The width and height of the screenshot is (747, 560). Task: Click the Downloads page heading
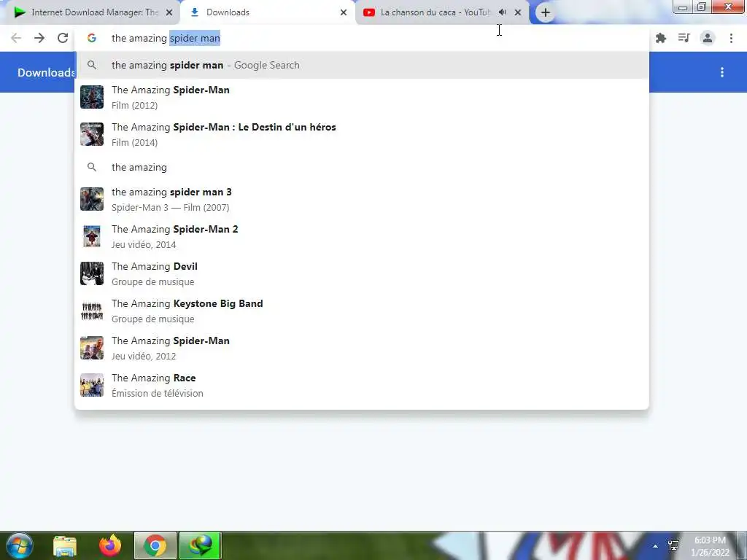coord(46,72)
